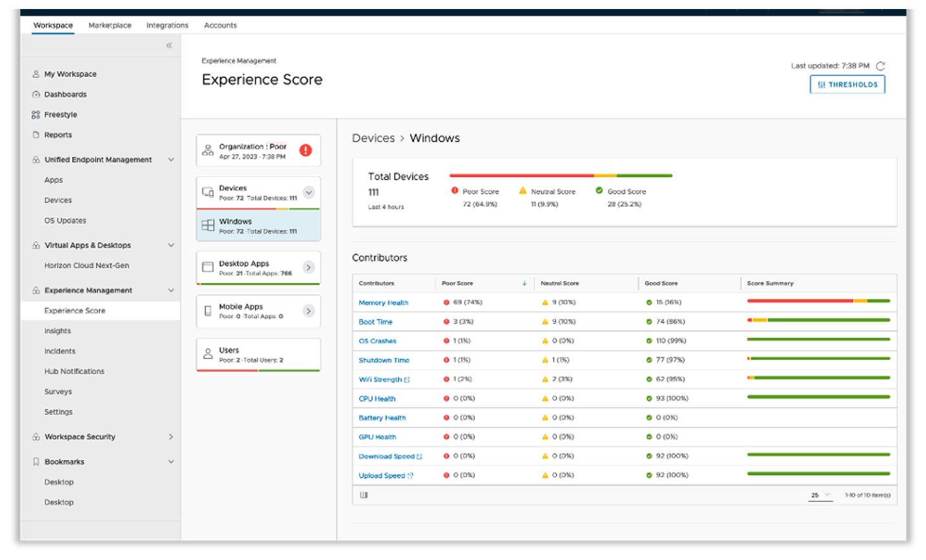Open the Desktop Apps card arrow

[308, 267]
